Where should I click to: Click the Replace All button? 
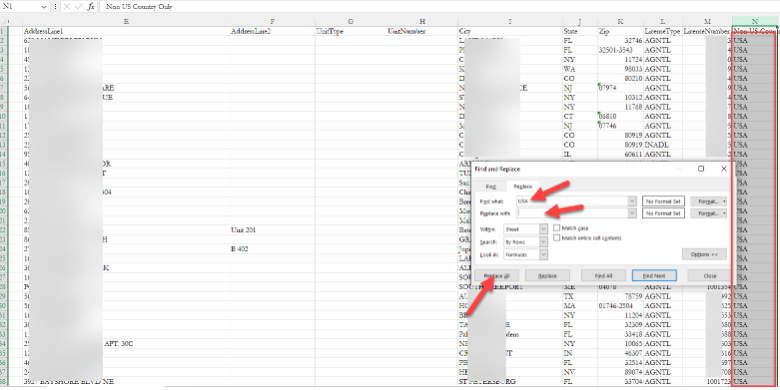[x=496, y=276]
